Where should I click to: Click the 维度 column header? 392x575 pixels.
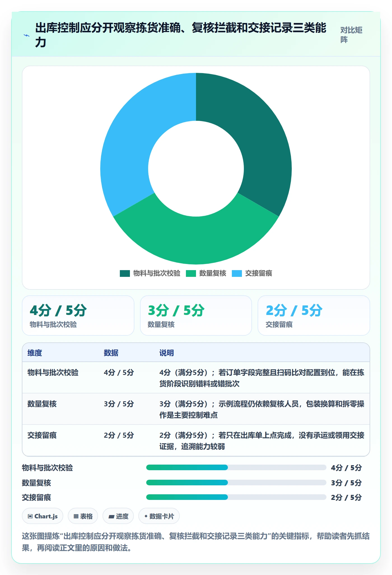pyautogui.click(x=35, y=353)
